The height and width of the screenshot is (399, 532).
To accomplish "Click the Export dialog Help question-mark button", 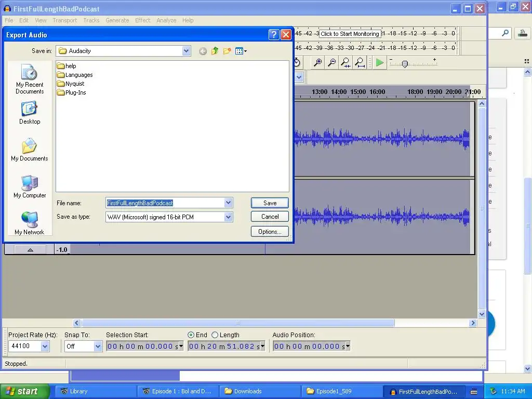I will 274,35.
